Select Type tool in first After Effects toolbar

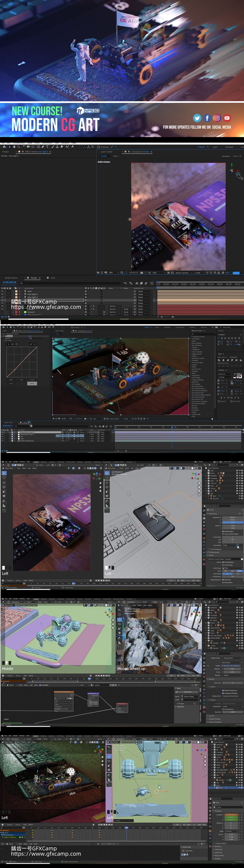tap(47, 146)
